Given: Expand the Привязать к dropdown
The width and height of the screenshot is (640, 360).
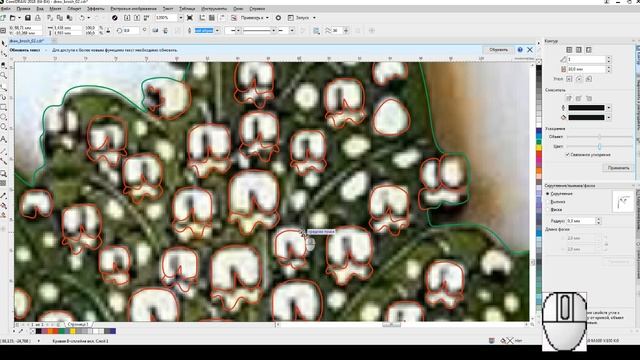Looking at the screenshot, I should click(267, 18).
